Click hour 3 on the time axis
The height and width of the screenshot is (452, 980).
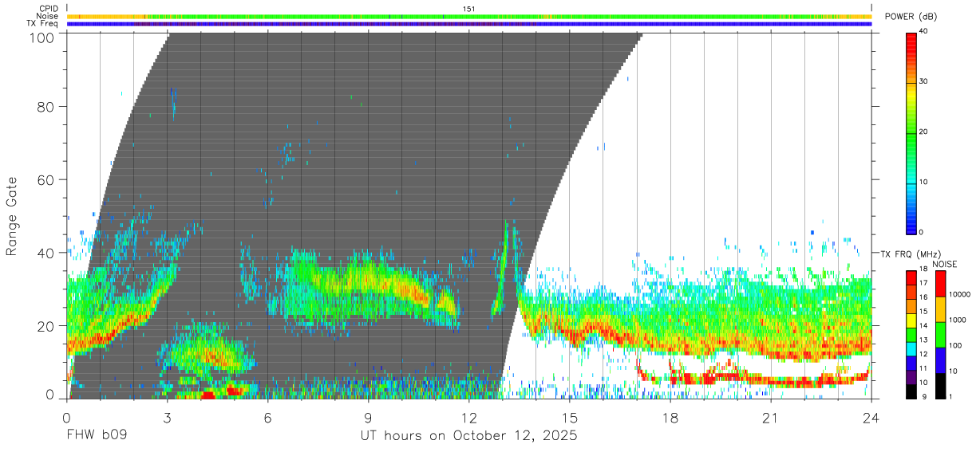click(167, 418)
